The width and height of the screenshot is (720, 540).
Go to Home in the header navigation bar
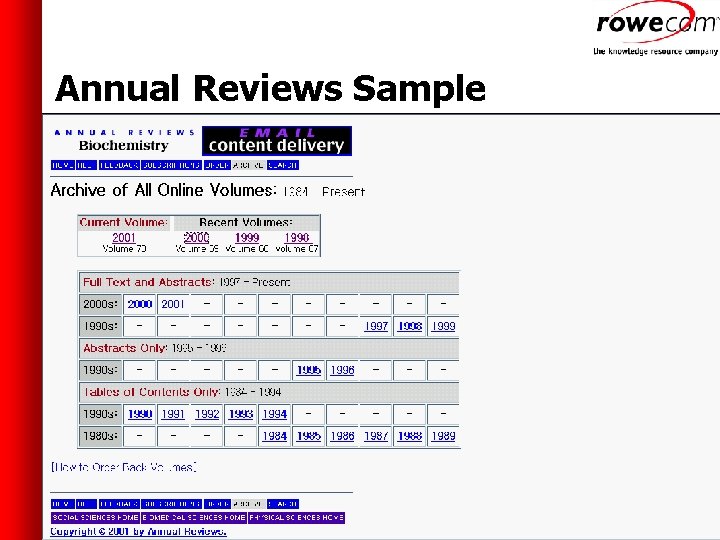pos(62,165)
